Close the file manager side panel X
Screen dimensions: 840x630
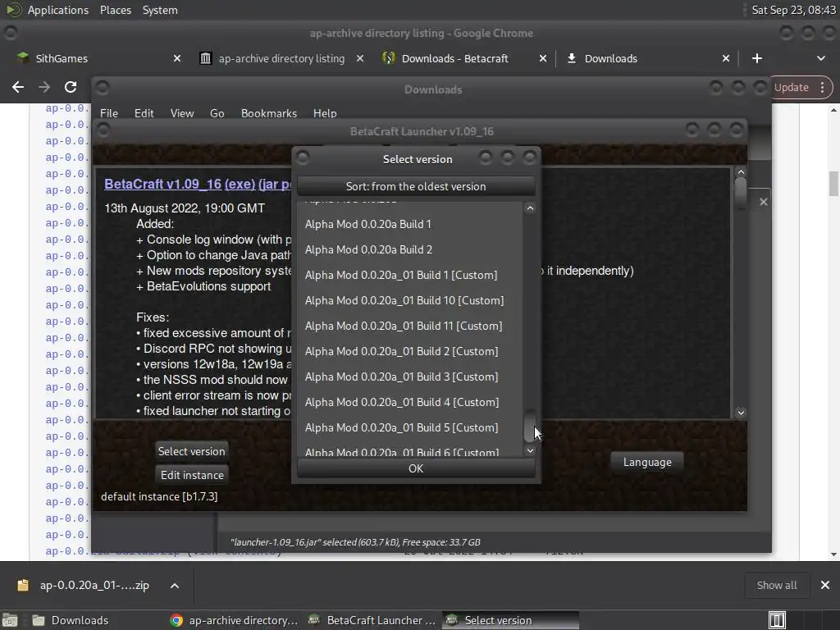764,202
